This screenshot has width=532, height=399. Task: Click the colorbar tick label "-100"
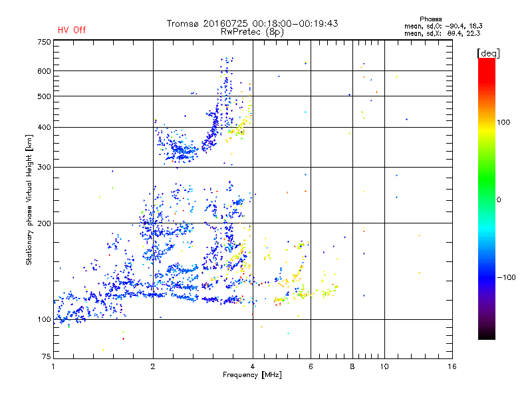click(x=506, y=277)
